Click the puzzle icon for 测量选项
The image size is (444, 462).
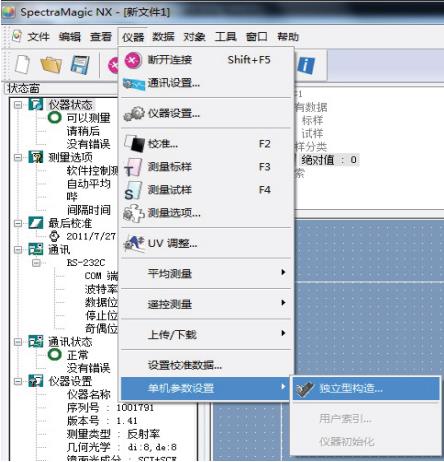point(134,213)
